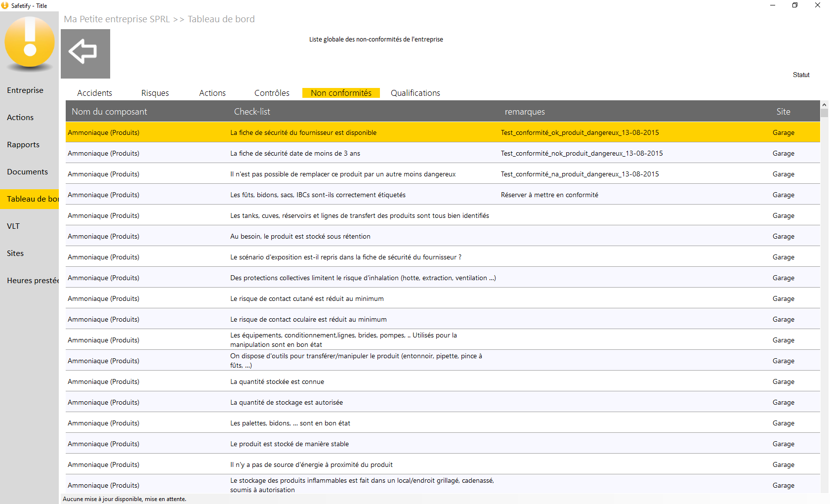
Task: Click the scrollbar up arrow
Action: tap(824, 104)
